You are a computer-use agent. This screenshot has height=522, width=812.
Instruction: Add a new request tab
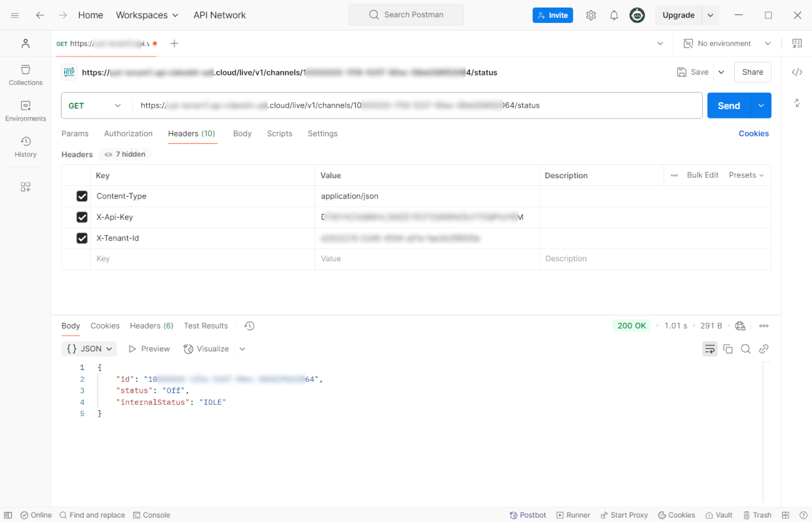174,43
